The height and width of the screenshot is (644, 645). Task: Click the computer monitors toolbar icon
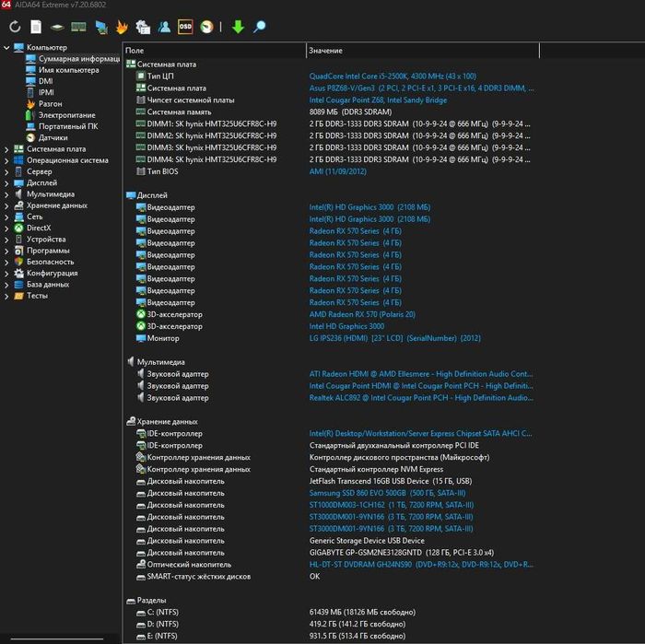pos(101,27)
